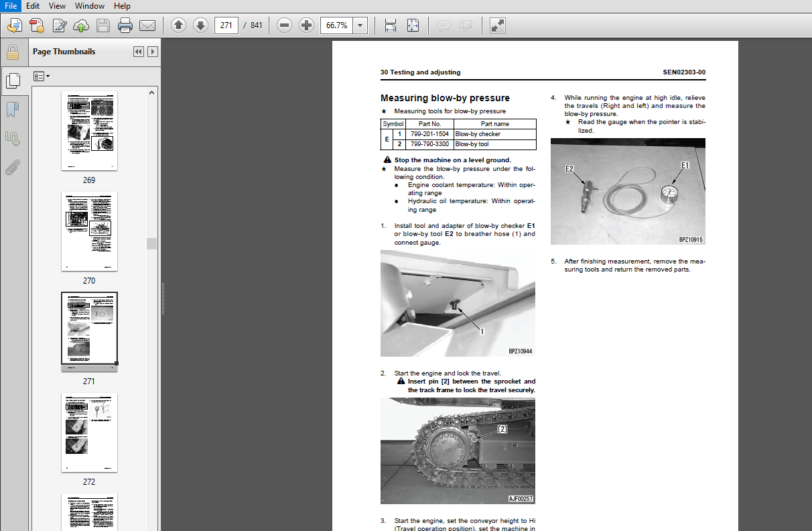This screenshot has height=531, width=812.
Task: Click the Fit One Full Page icon
Action: click(x=413, y=25)
